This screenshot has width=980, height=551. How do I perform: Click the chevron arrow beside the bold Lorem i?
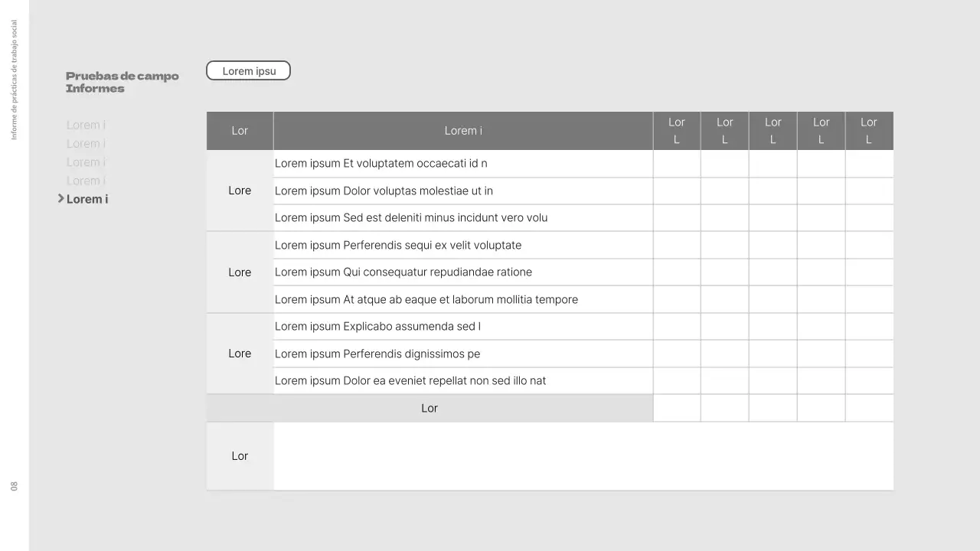pyautogui.click(x=61, y=199)
